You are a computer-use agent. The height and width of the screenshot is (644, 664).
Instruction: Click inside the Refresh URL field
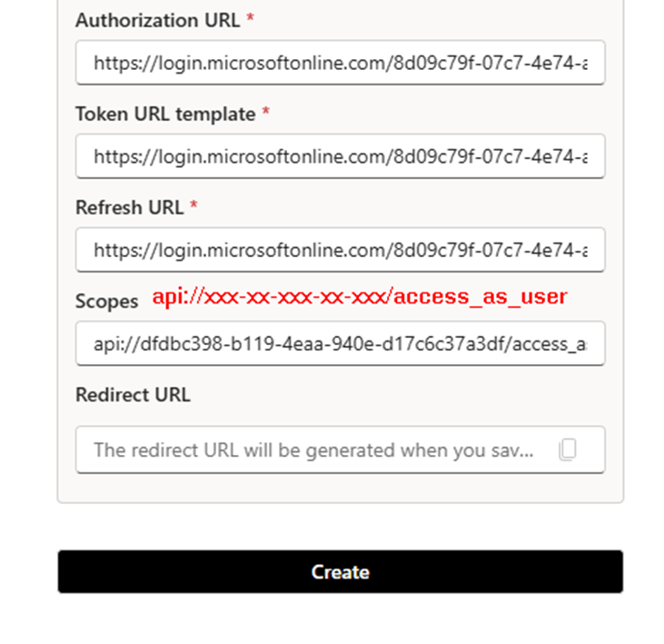[x=340, y=250]
